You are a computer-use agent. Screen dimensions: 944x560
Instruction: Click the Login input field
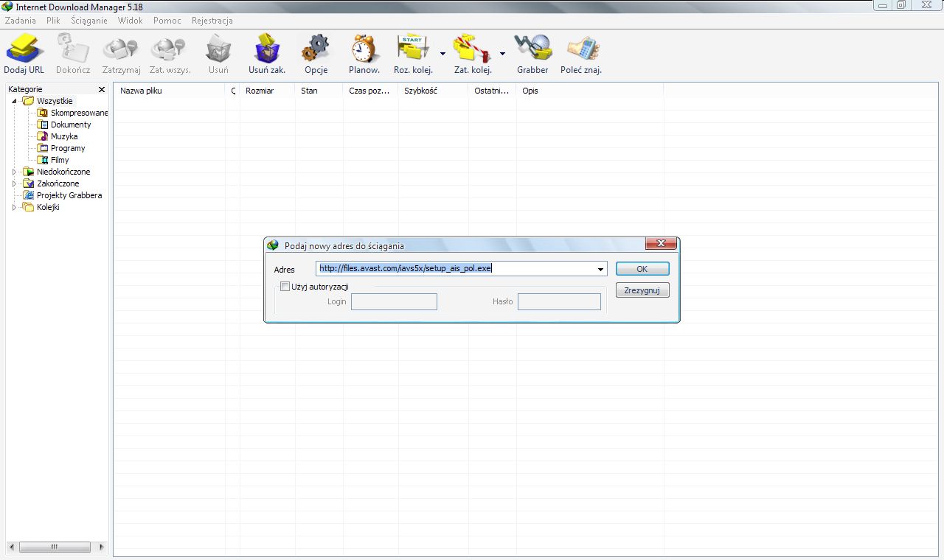tap(394, 301)
